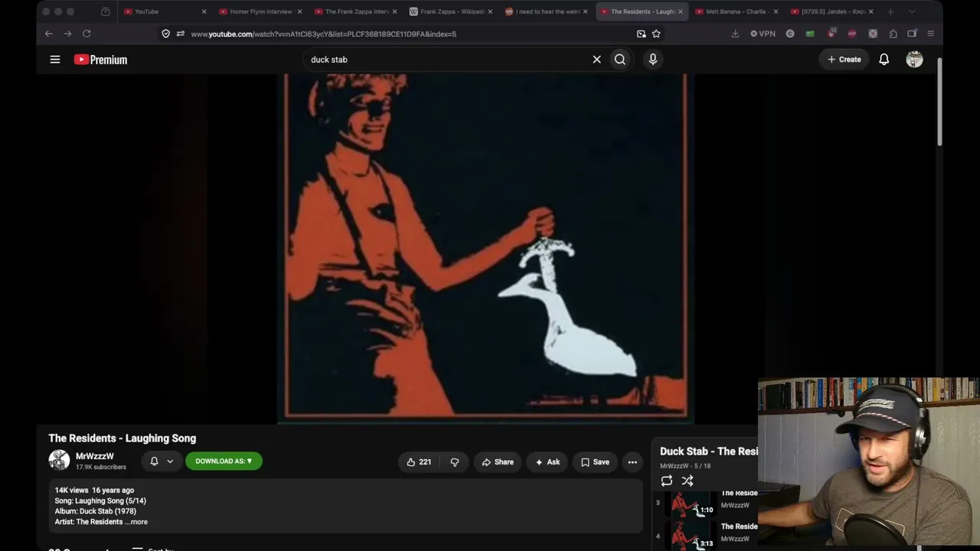Open browser downloads panel
980x551 pixels.
coord(735,34)
